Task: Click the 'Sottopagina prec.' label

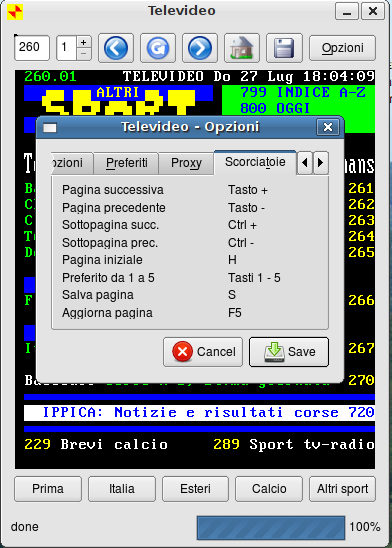Action: pyautogui.click(x=110, y=243)
